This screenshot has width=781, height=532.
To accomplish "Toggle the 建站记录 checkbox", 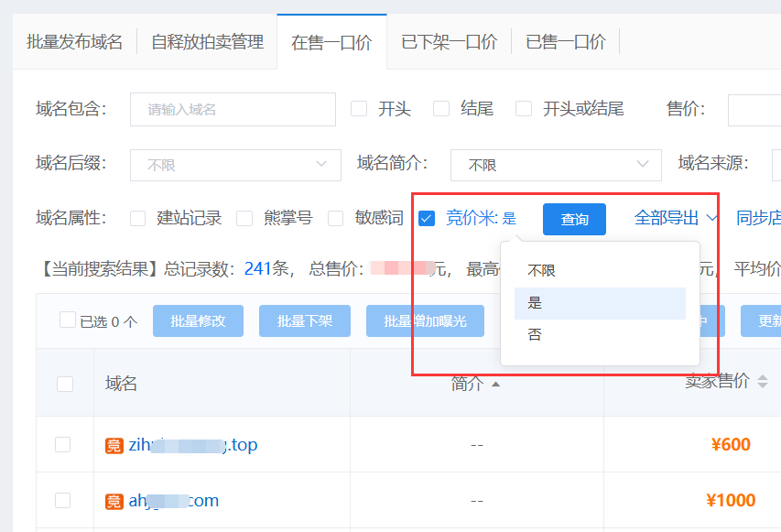I will [138, 218].
